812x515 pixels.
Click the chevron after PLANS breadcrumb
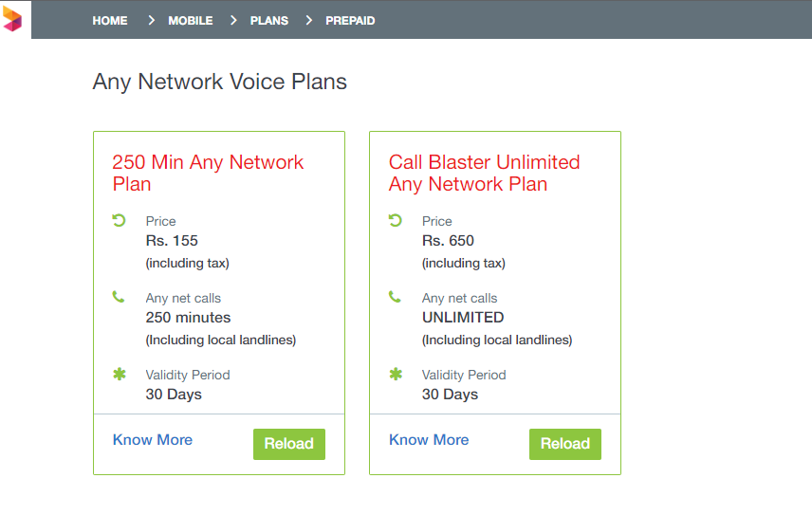(309, 20)
